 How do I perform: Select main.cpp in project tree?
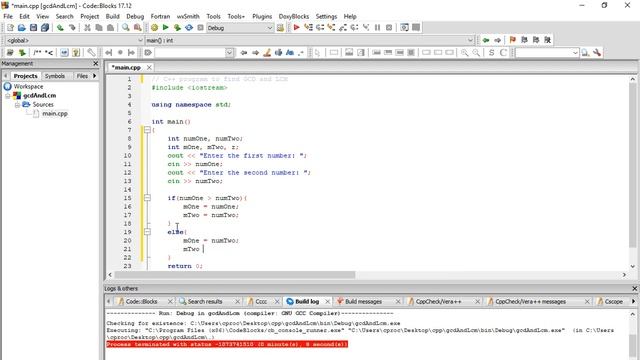55,114
